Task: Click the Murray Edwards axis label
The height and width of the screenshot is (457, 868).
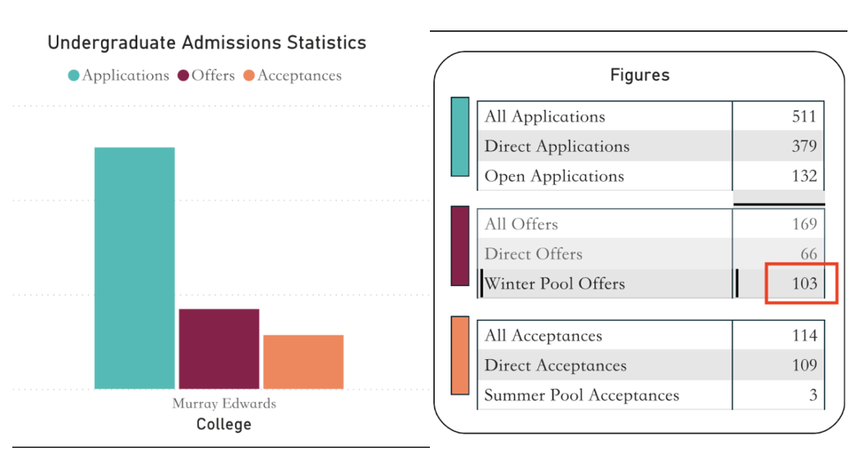Action: tap(224, 404)
